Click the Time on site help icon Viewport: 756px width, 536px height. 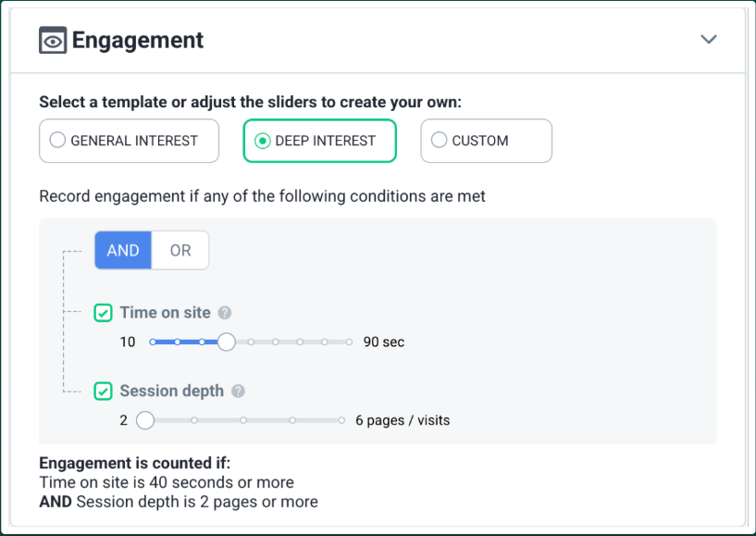coord(225,313)
